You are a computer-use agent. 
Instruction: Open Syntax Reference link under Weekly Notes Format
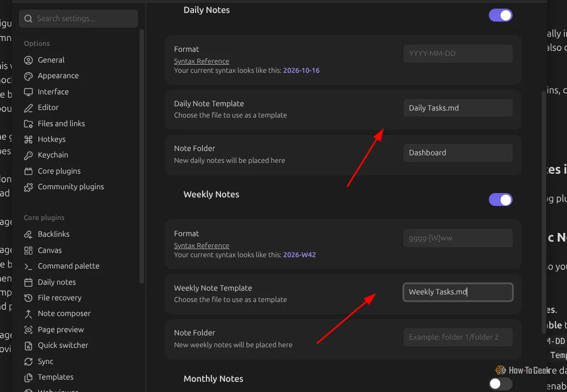pyautogui.click(x=202, y=245)
